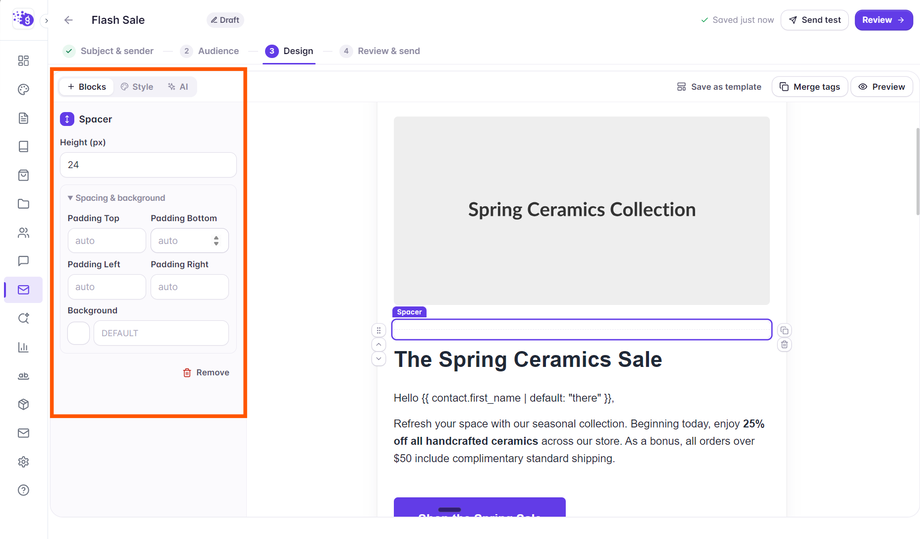Go to Subject & sender step
This screenshot has width=920, height=539.
(x=109, y=51)
